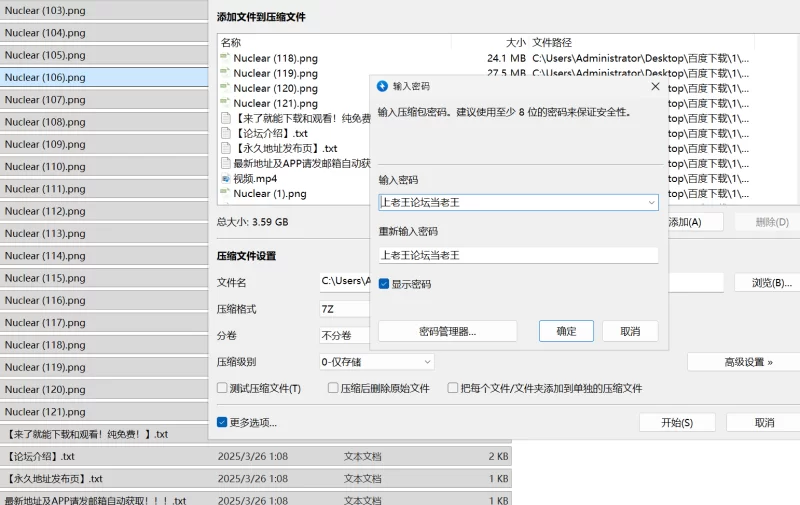800x505 pixels.
Task: Click the 视频.mp4 video file icon
Action: [x=225, y=178]
